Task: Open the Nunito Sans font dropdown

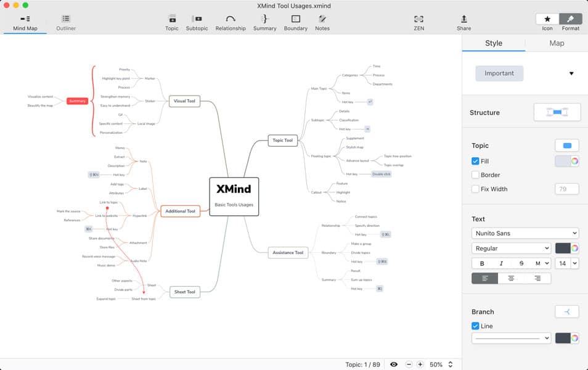Action: click(525, 232)
